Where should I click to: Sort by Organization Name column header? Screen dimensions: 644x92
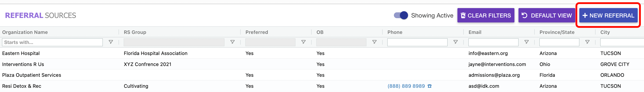tap(25, 32)
